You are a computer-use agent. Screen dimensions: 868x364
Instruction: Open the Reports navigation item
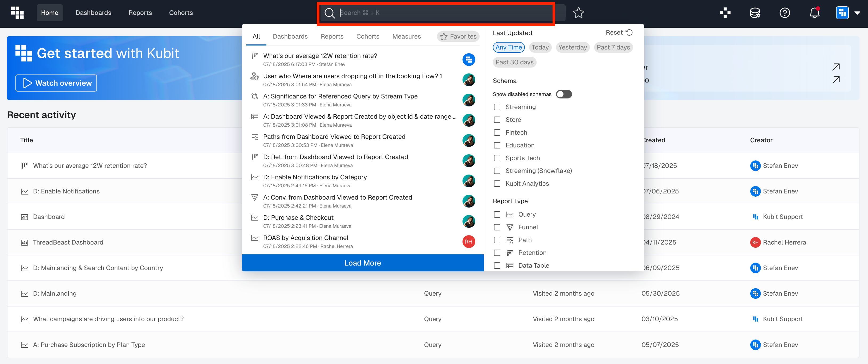click(x=140, y=13)
